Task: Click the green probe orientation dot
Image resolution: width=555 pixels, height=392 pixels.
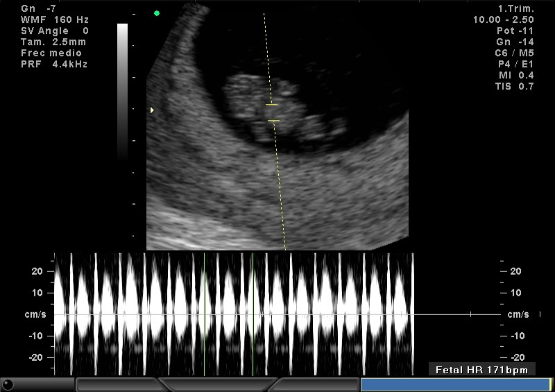Action: point(157,13)
